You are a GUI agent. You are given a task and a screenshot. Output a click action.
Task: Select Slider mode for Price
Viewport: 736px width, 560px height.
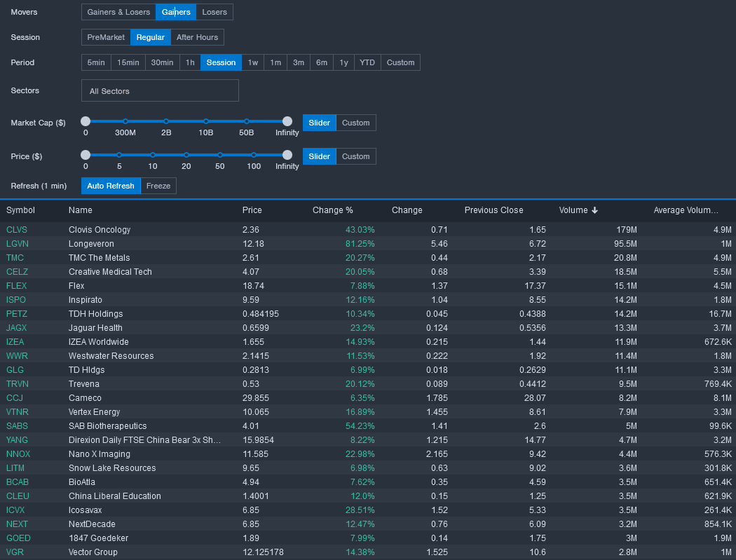pyautogui.click(x=319, y=156)
